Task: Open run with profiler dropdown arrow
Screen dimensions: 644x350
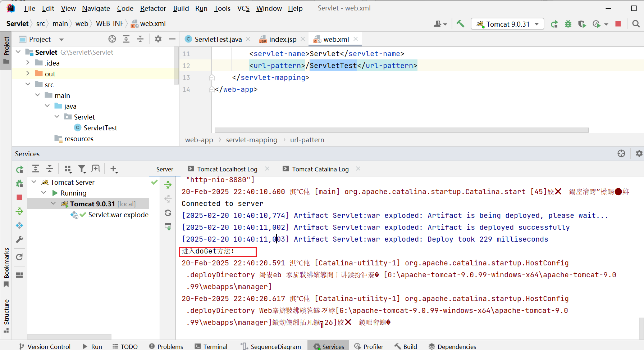Action: pos(606,24)
